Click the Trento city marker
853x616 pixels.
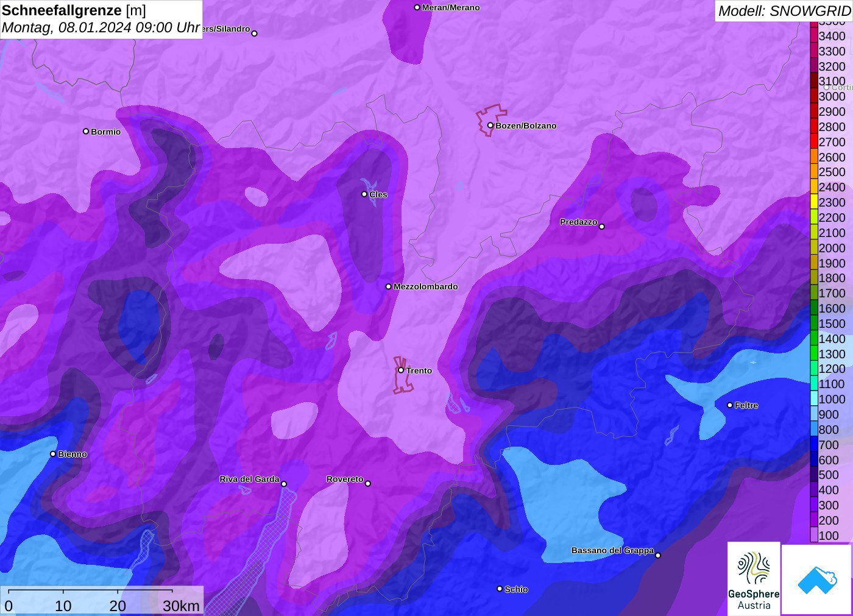pyautogui.click(x=401, y=370)
